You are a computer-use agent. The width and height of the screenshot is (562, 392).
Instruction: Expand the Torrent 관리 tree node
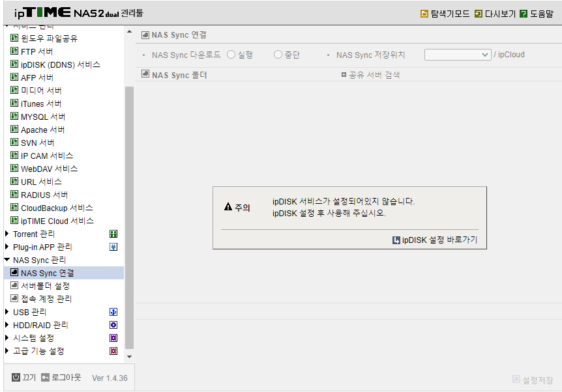pos(7,234)
